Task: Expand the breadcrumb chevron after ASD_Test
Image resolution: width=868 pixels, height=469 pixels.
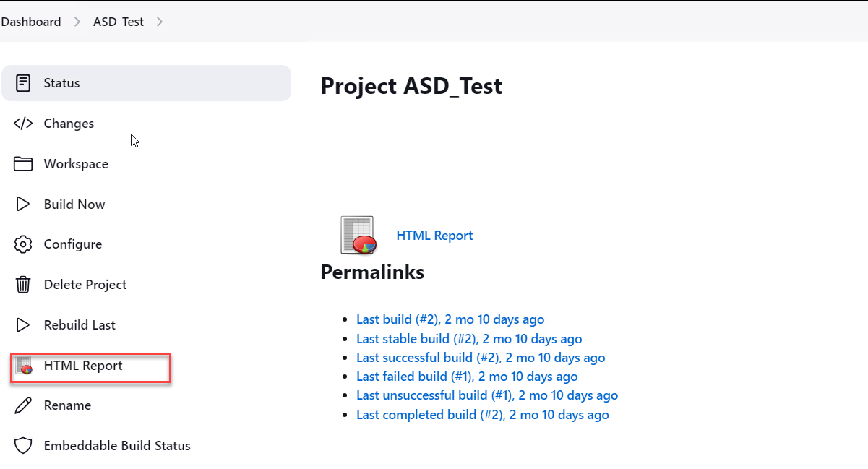Action: point(160,22)
